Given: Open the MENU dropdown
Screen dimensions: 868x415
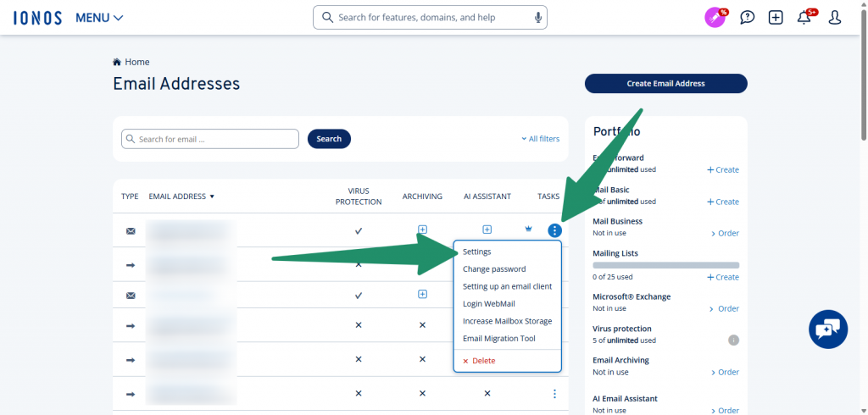Looking at the screenshot, I should 99,18.
